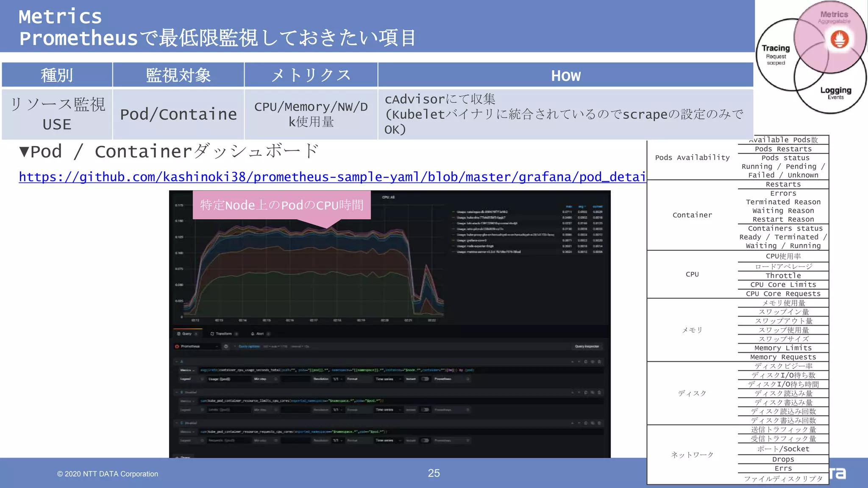Click the Query inspector button

587,346
